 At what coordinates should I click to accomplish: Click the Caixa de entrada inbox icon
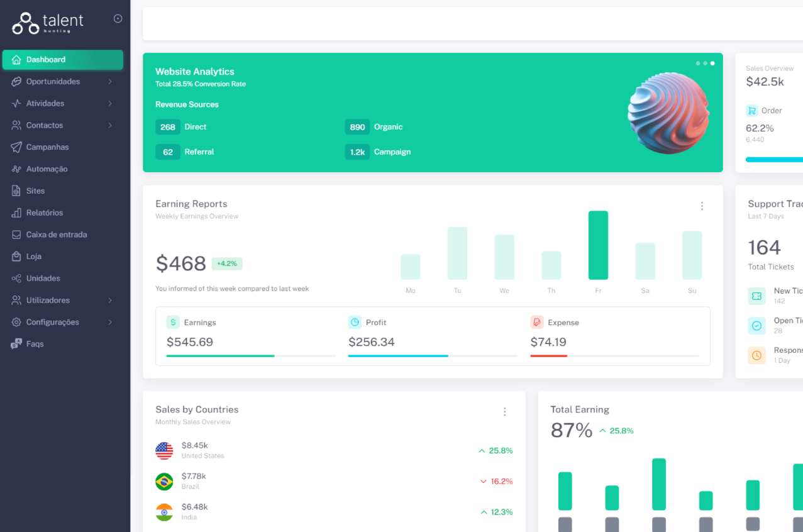coord(16,235)
